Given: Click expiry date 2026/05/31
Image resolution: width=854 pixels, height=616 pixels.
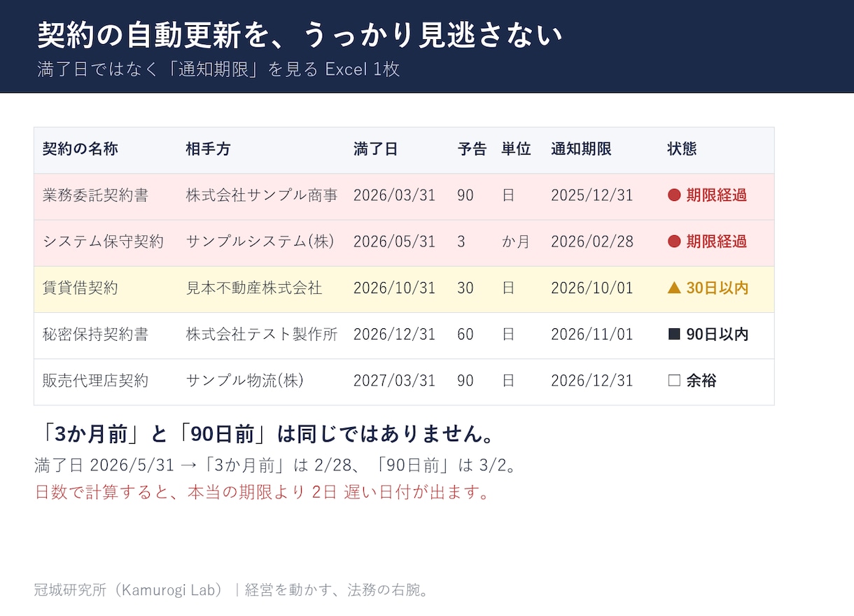Looking at the screenshot, I should 395,241.
